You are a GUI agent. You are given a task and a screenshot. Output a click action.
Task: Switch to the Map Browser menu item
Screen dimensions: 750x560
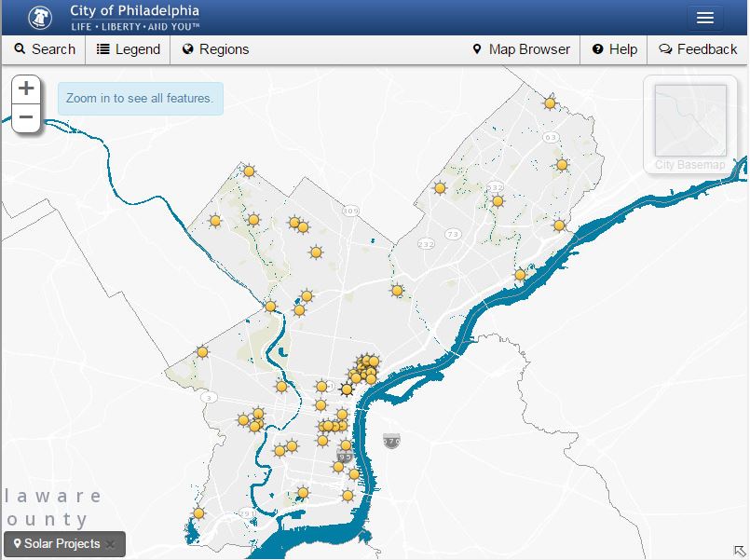(x=522, y=49)
